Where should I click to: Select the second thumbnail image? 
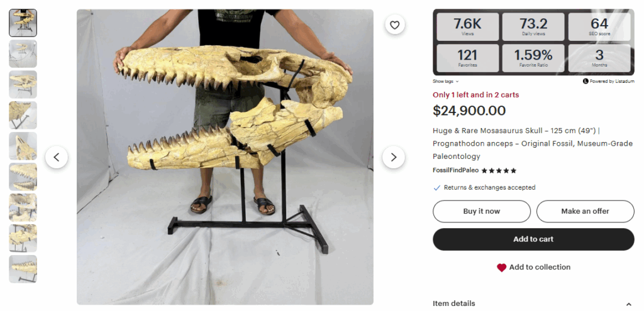coord(23,53)
